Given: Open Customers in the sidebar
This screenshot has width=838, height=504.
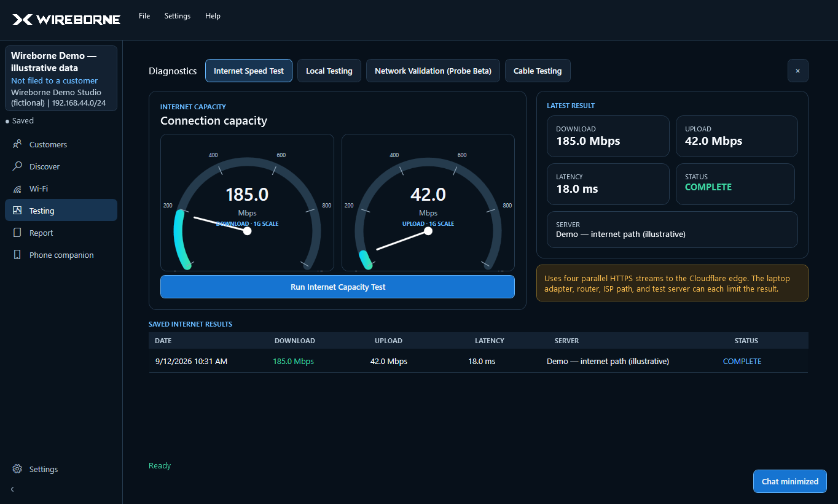Looking at the screenshot, I should tap(61, 144).
